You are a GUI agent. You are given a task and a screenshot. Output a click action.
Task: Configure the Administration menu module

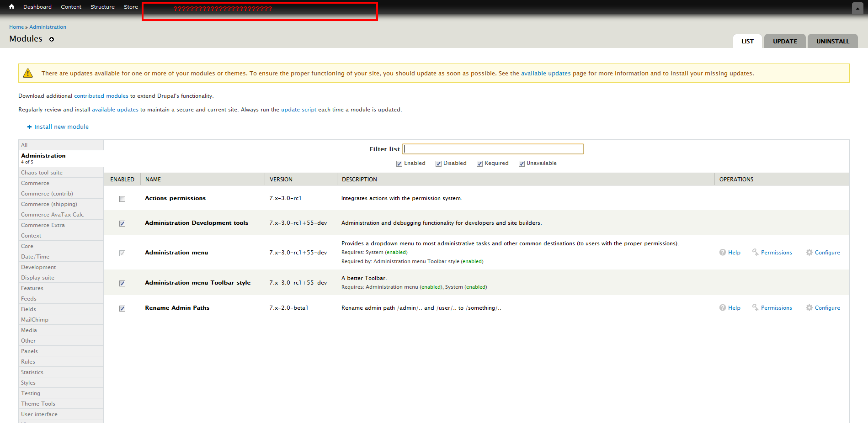click(x=823, y=253)
